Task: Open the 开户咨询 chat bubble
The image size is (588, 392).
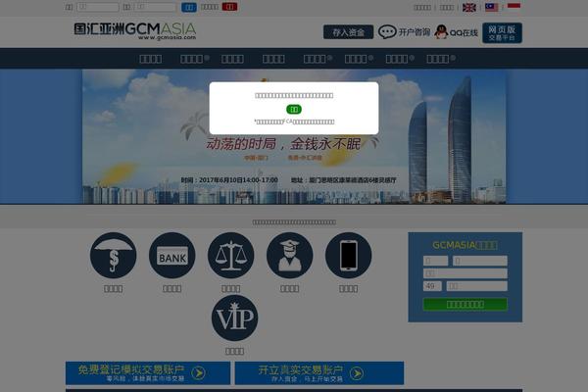Action: point(404,32)
